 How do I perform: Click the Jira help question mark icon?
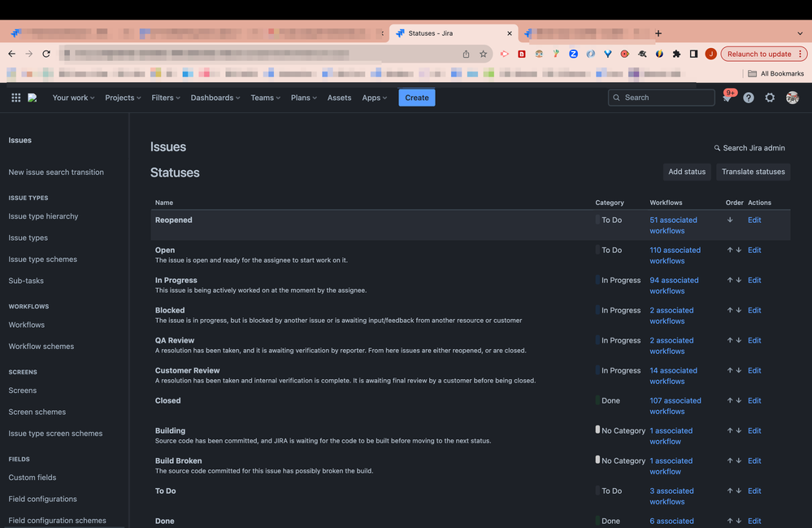click(x=748, y=97)
